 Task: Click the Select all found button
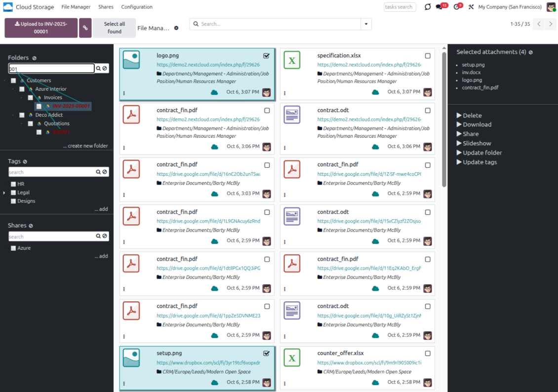coord(114,28)
